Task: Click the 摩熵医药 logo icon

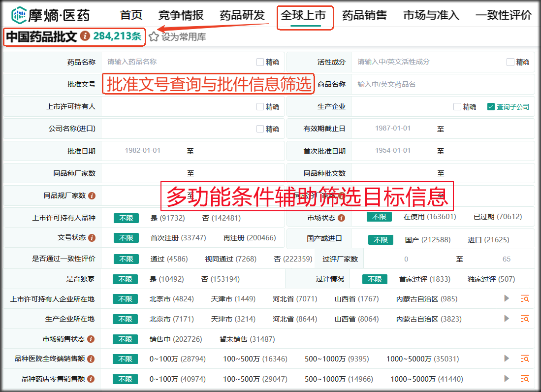Action: (19, 15)
